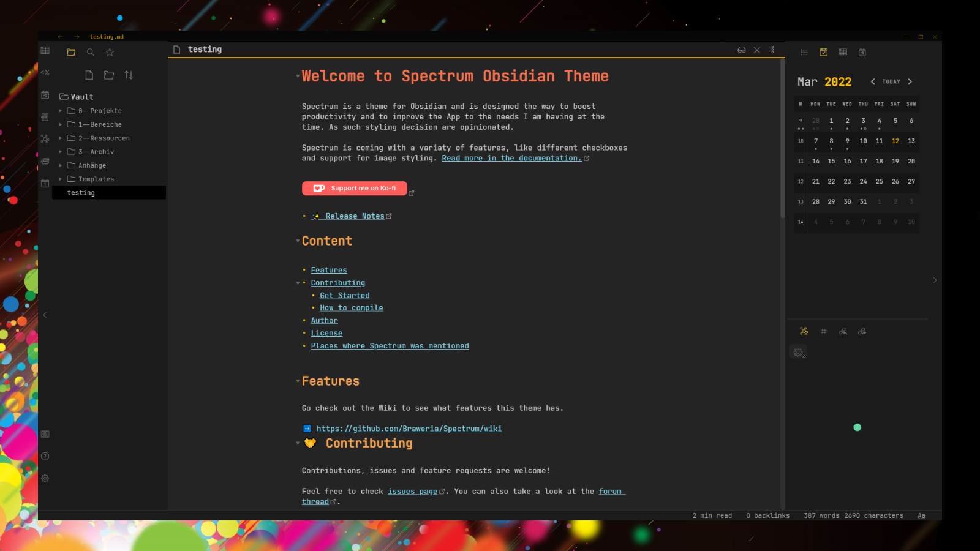Create a new note with page icon

click(x=89, y=75)
